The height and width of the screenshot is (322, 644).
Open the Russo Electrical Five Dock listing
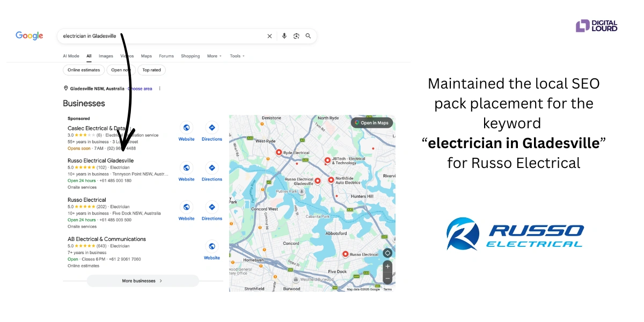pos(87,200)
